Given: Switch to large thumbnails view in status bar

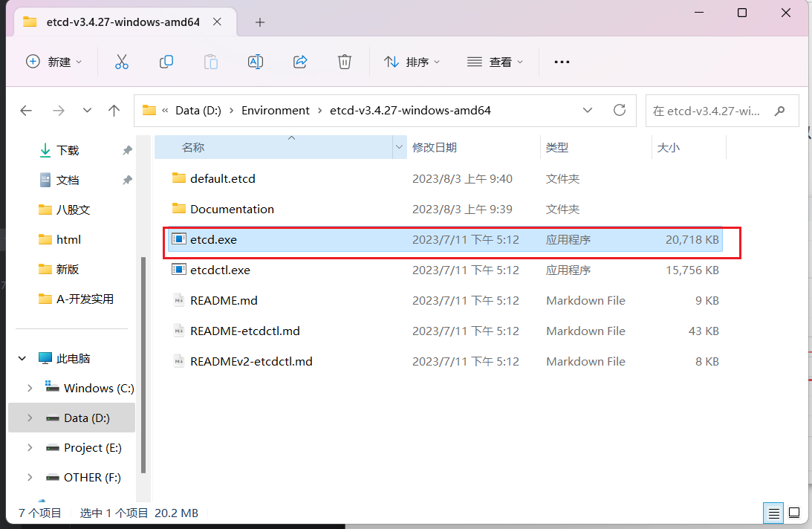Looking at the screenshot, I should click(x=794, y=513).
